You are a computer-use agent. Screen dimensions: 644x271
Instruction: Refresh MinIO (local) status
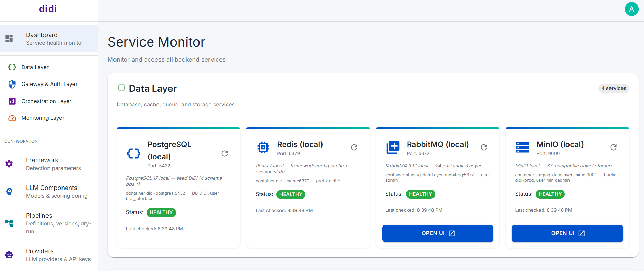614,147
